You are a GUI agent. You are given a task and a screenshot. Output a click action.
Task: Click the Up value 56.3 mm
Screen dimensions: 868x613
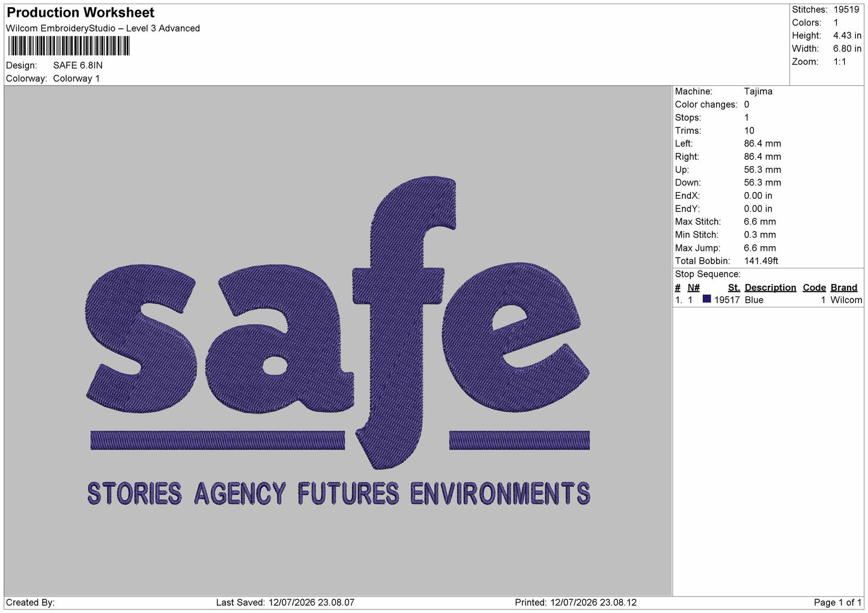[762, 170]
